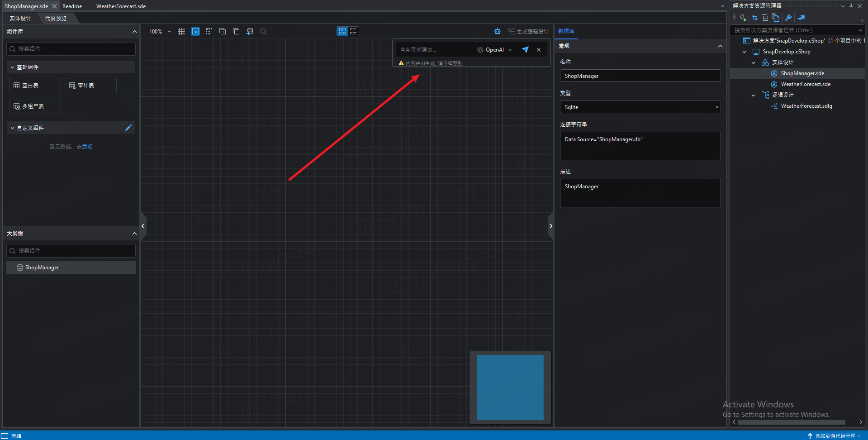
Task: Click the database import icon in canvas toolbar
Action: click(x=250, y=31)
